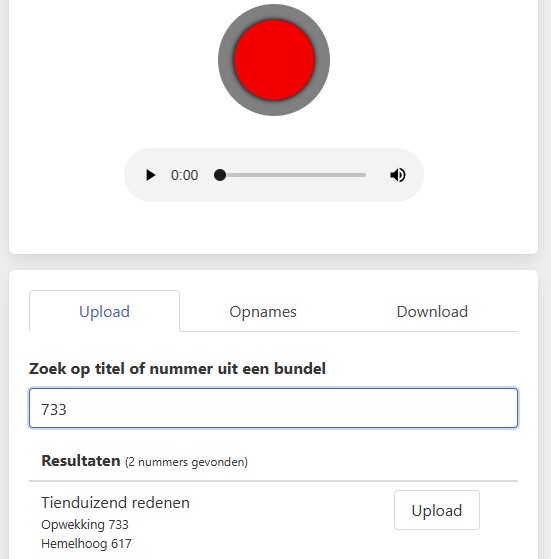Click the 'Zoek op titel of nummer' label

pyautogui.click(x=177, y=368)
